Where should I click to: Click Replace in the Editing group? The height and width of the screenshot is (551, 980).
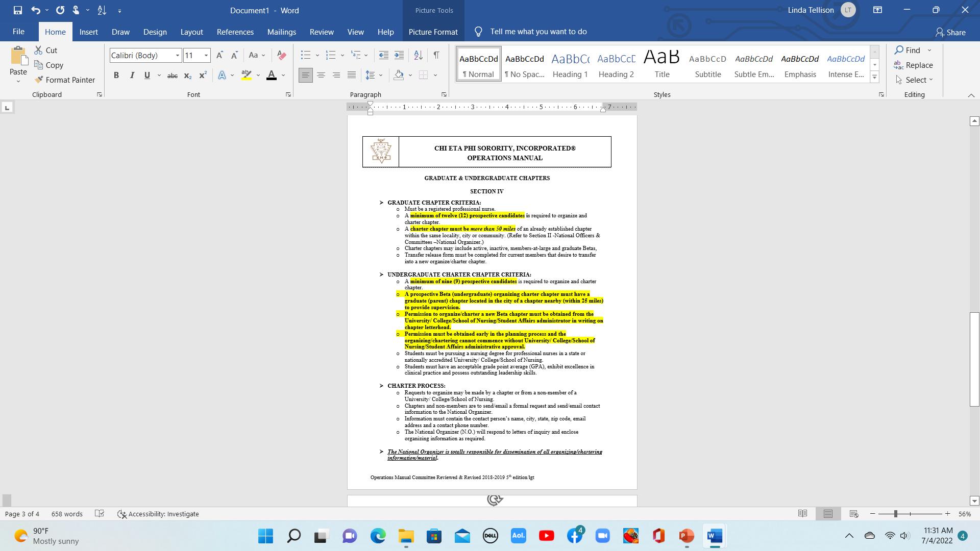914,65
